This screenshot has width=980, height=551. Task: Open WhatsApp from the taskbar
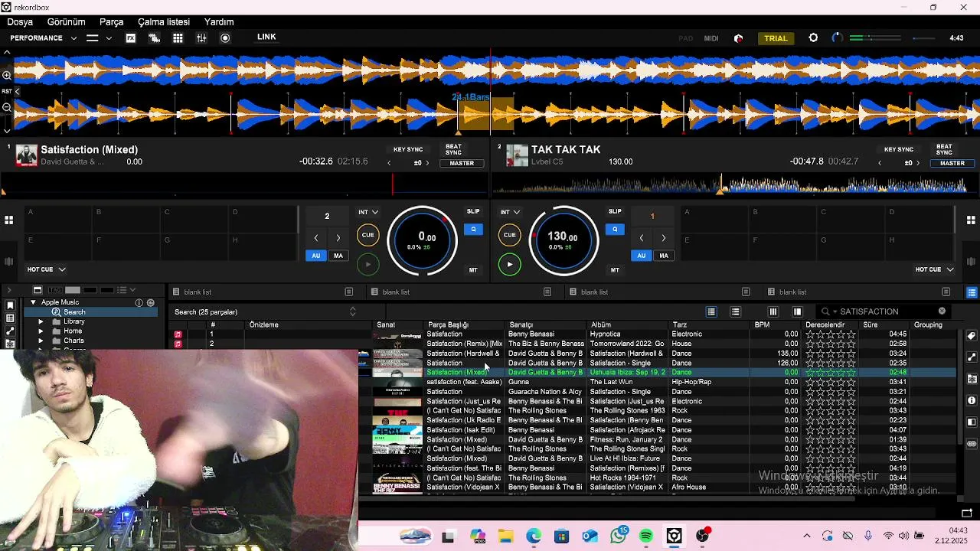point(619,536)
